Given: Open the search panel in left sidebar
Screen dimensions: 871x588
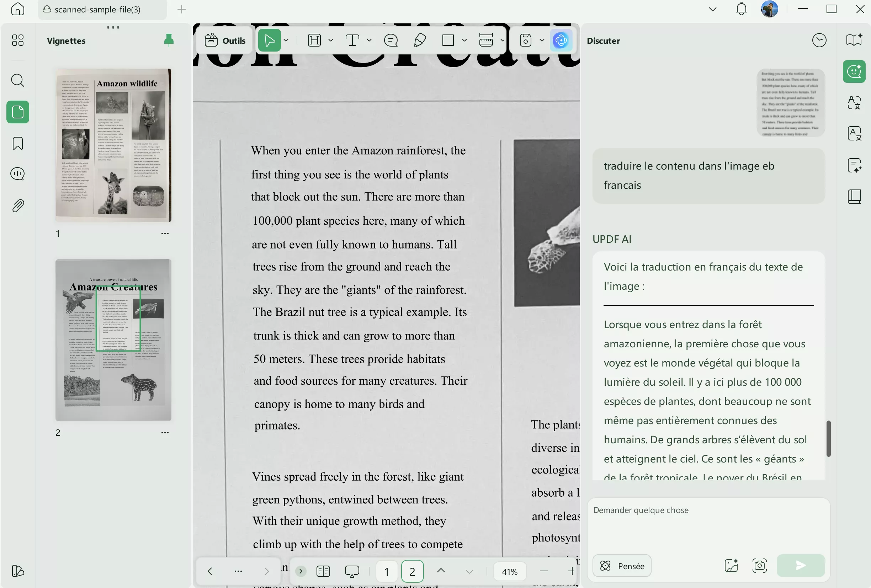Looking at the screenshot, I should [x=18, y=80].
